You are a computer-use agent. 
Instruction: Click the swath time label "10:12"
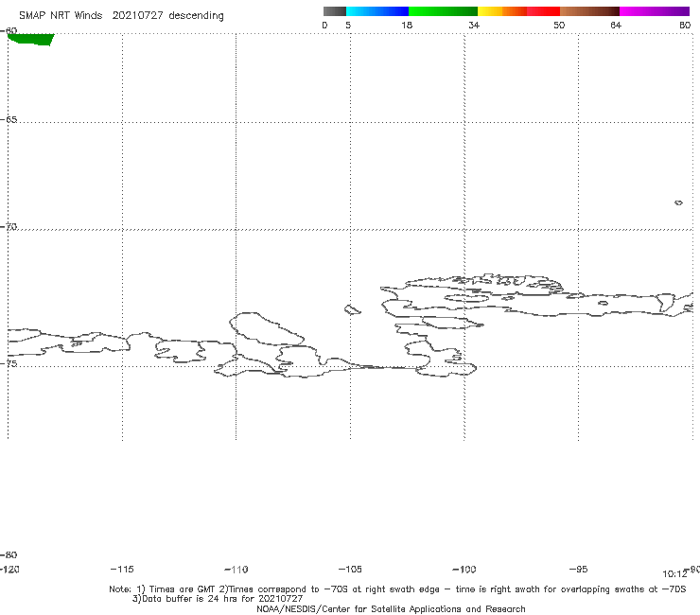674,574
